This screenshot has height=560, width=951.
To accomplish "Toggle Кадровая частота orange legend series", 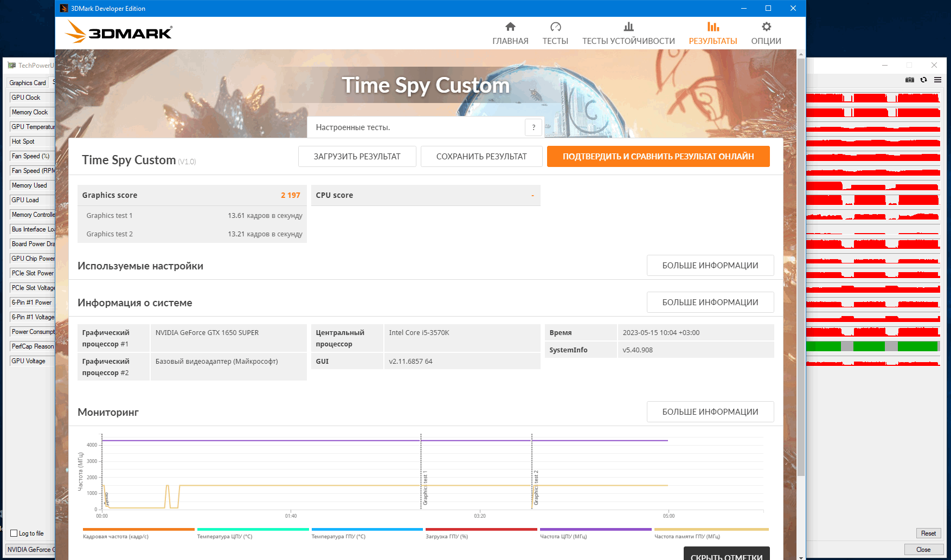I will (x=138, y=533).
